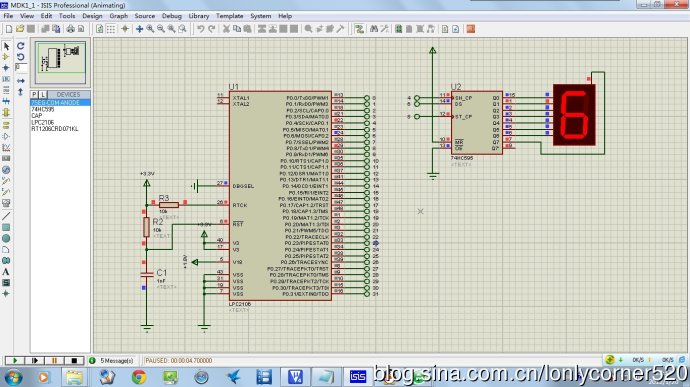Open the Debug menu
The image size is (690, 387).
coord(171,16)
